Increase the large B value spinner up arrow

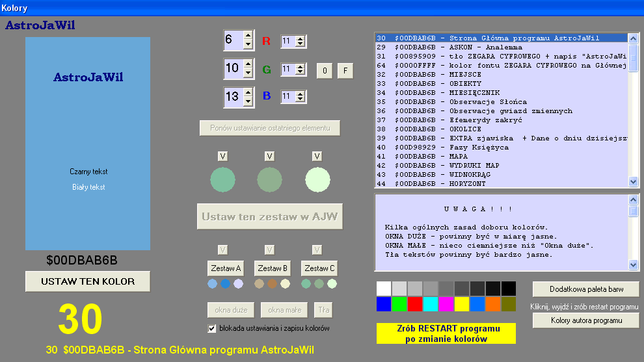pyautogui.click(x=248, y=93)
